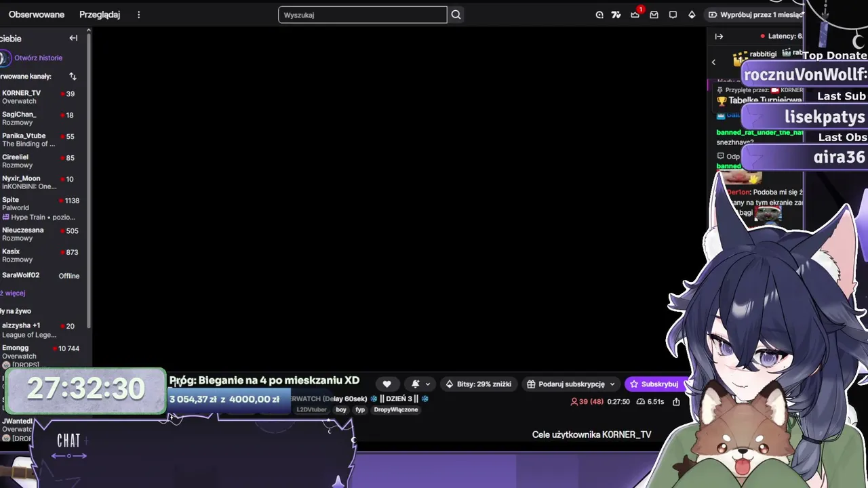Click the DropyWłączone tag
Screen dimensions: 868x488
[x=396, y=410]
